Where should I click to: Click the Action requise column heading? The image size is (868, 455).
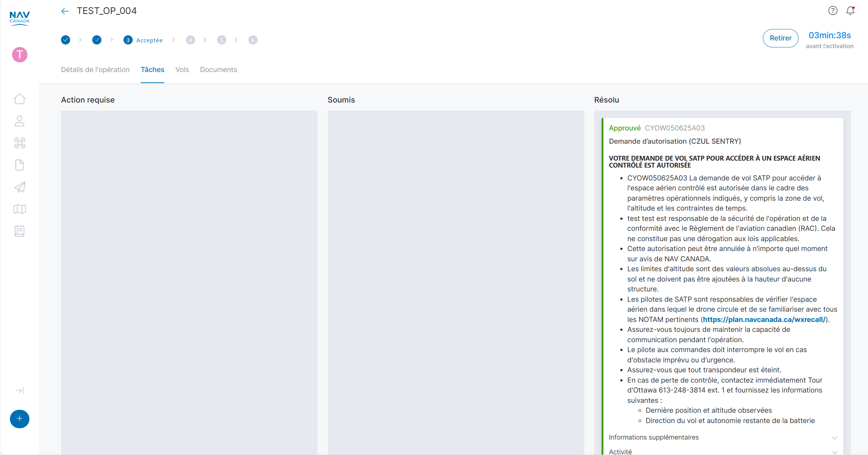(x=88, y=100)
